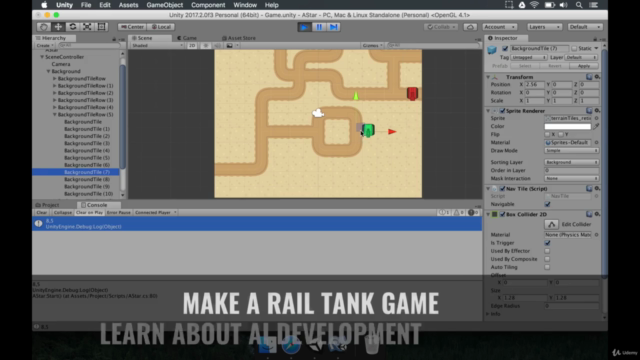Screen dimensions: 640x360
Task: Toggle scene audio icon
Action: click(217, 45)
